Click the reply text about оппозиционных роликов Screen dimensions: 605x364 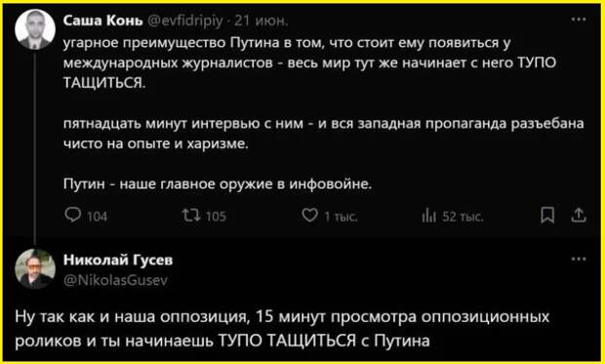click(x=284, y=329)
